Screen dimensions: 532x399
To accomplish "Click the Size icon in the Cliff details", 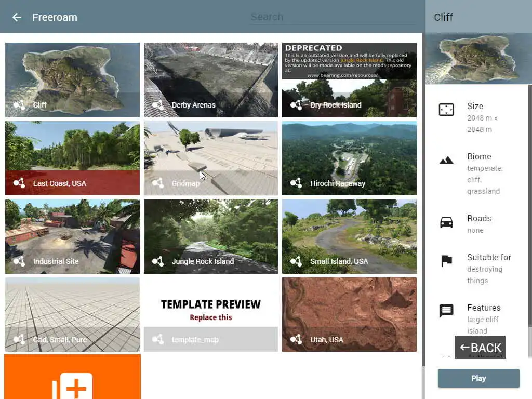I will (x=446, y=110).
